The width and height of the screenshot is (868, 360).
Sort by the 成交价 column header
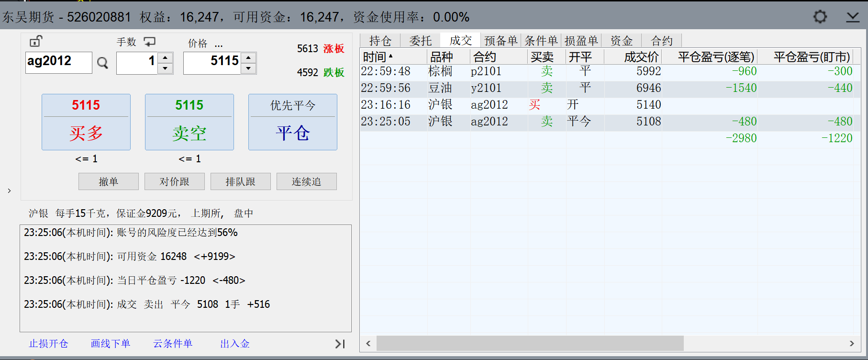633,57
